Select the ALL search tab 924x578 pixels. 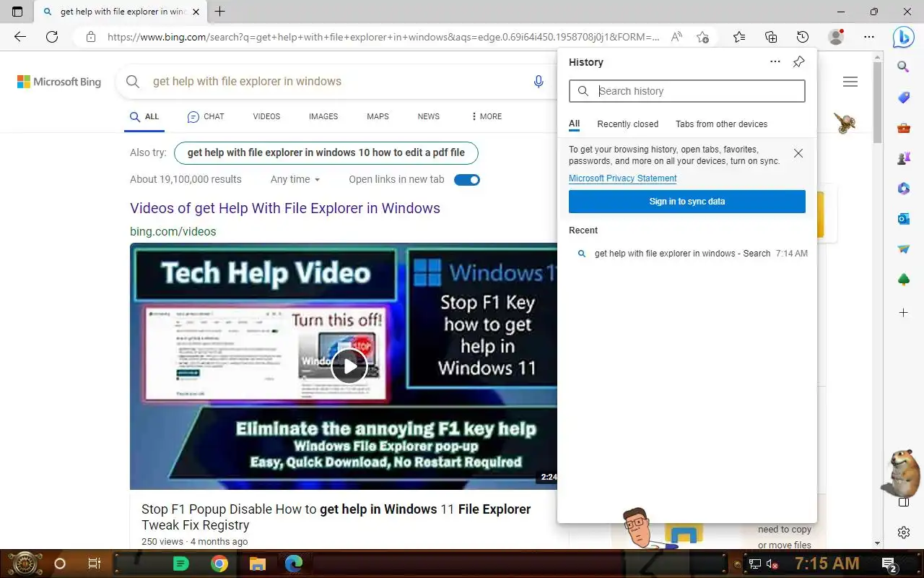click(144, 116)
